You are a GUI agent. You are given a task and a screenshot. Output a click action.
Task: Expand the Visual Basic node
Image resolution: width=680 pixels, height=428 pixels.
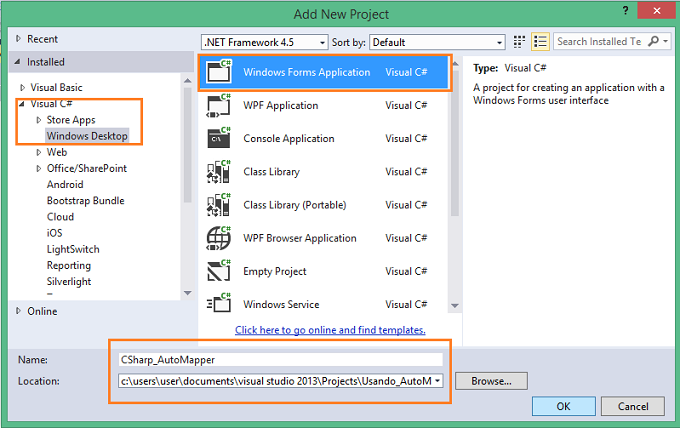[x=23, y=88]
